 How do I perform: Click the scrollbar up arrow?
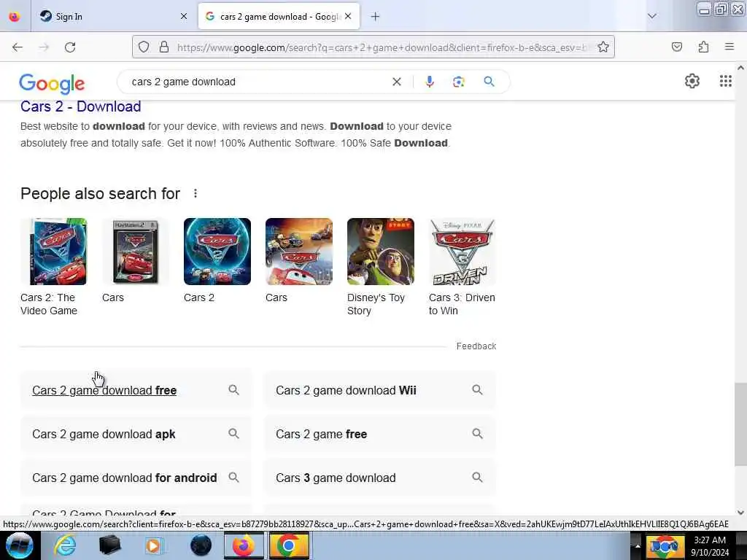(740, 68)
